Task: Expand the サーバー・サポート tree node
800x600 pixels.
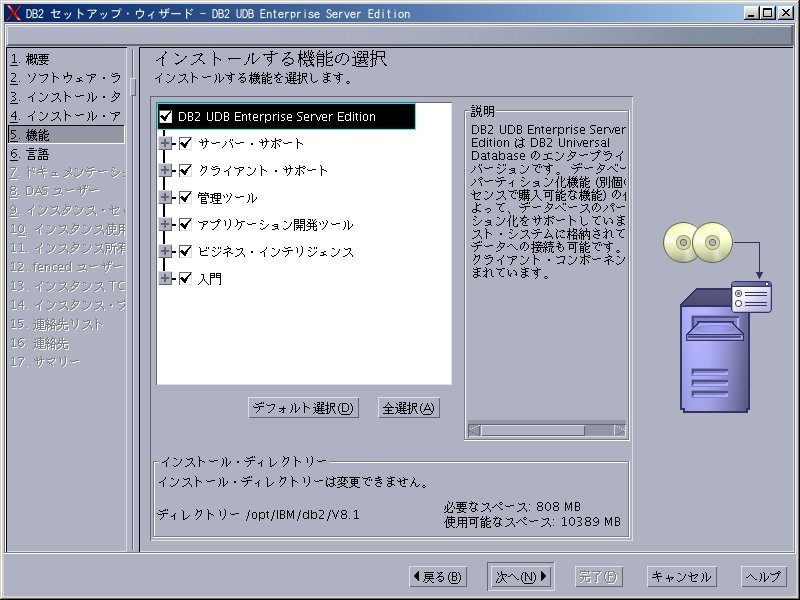Action: click(x=166, y=144)
